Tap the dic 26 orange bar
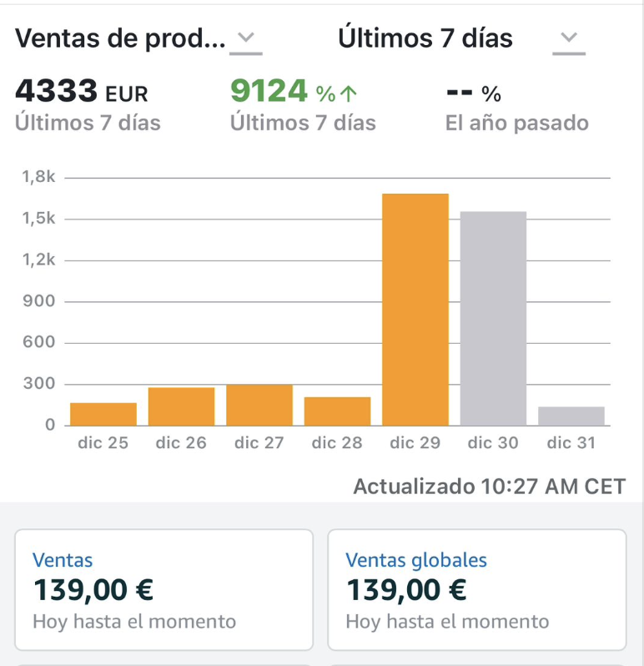Viewport: 644px width, 666px height. click(181, 406)
